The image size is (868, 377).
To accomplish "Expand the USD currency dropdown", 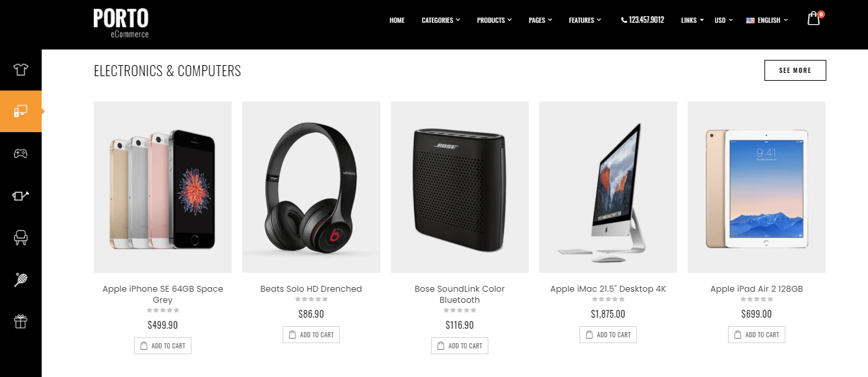I will click(x=723, y=20).
